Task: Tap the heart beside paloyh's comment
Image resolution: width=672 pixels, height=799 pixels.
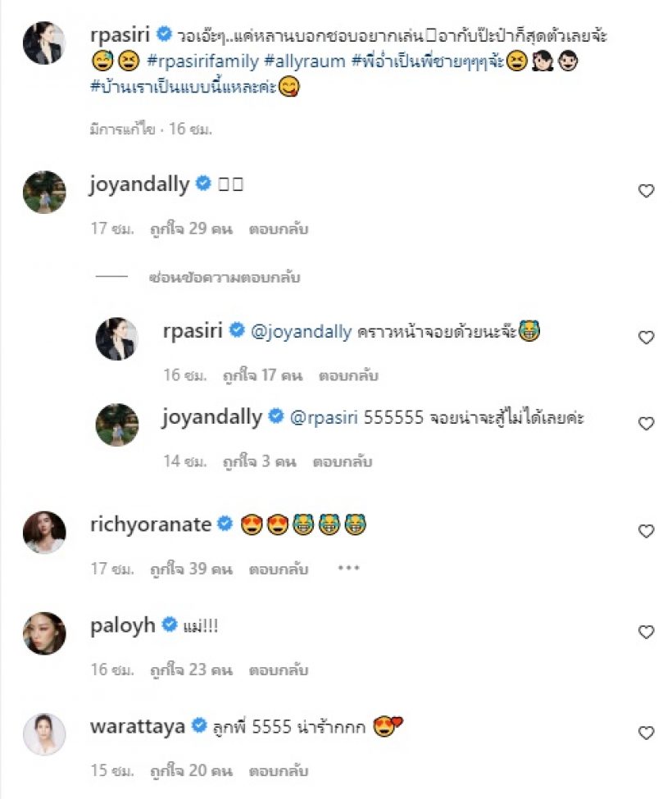Action: (x=646, y=632)
